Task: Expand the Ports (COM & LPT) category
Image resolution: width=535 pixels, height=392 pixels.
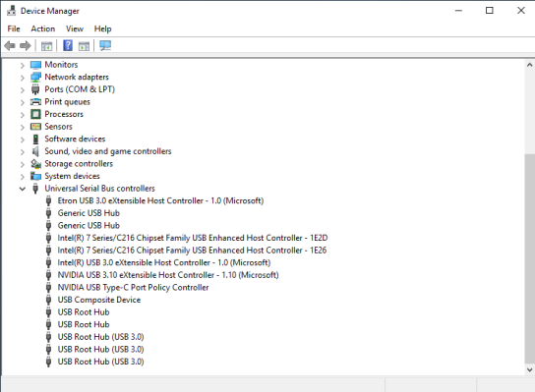Action: (x=23, y=89)
